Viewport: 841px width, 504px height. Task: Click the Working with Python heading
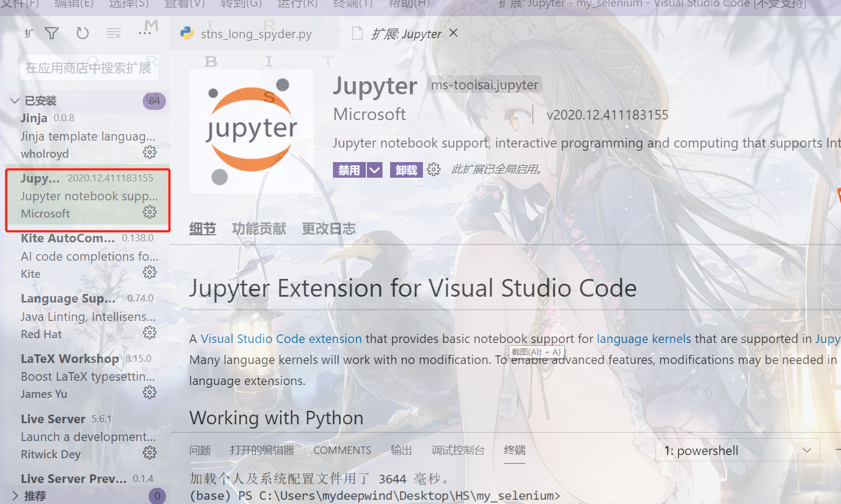pos(276,418)
